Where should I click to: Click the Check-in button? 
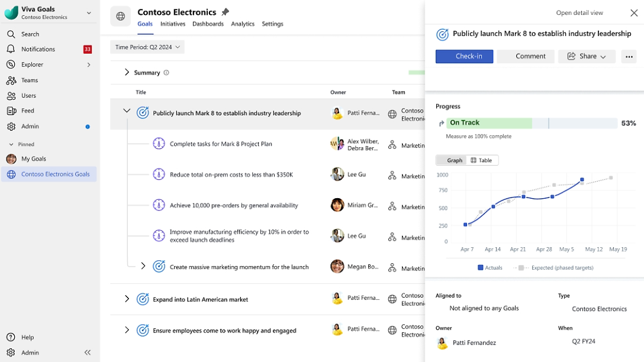tap(464, 56)
